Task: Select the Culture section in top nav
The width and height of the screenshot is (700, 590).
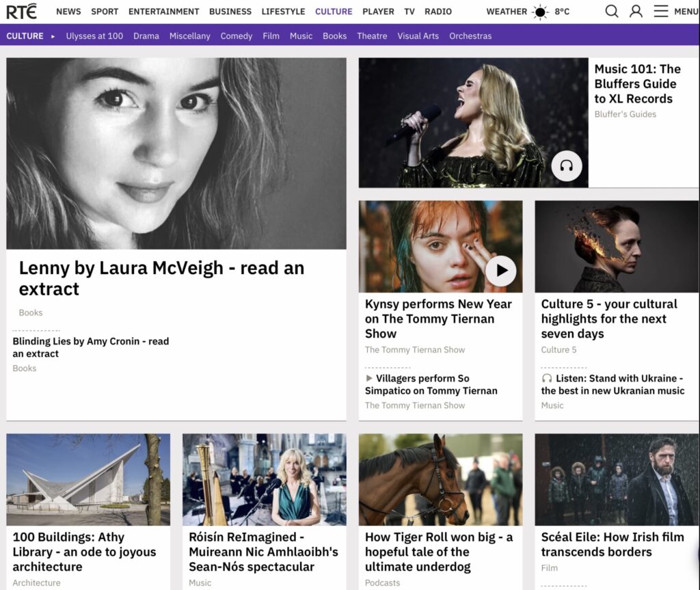Action: pos(334,12)
